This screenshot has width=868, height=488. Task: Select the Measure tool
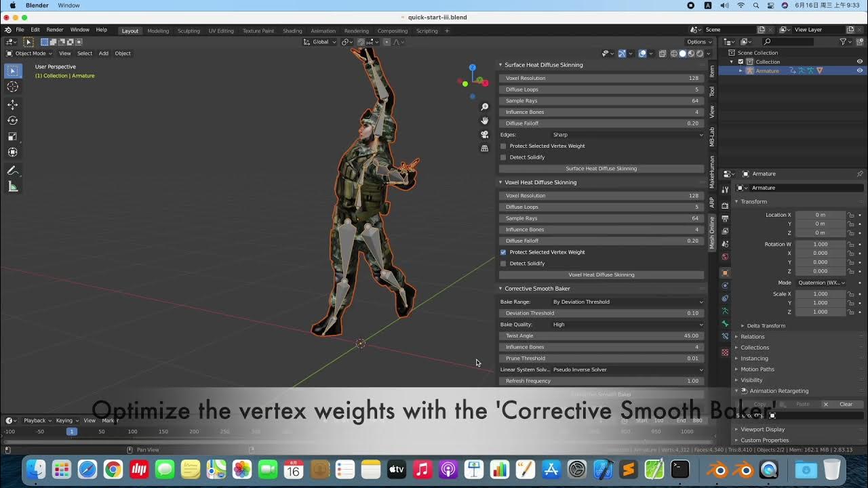(13, 186)
